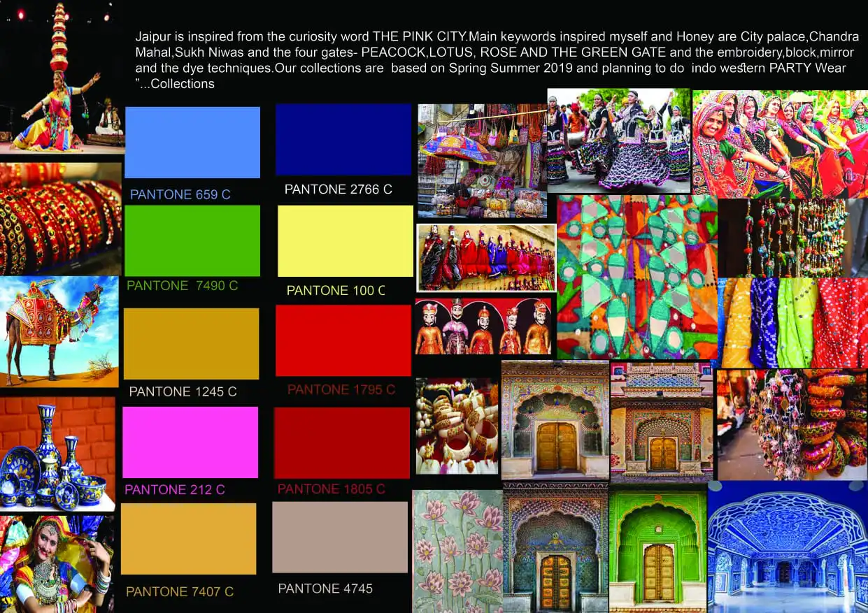
Task: Select the green PANTONE 7490 C swatch
Action: [x=192, y=240]
